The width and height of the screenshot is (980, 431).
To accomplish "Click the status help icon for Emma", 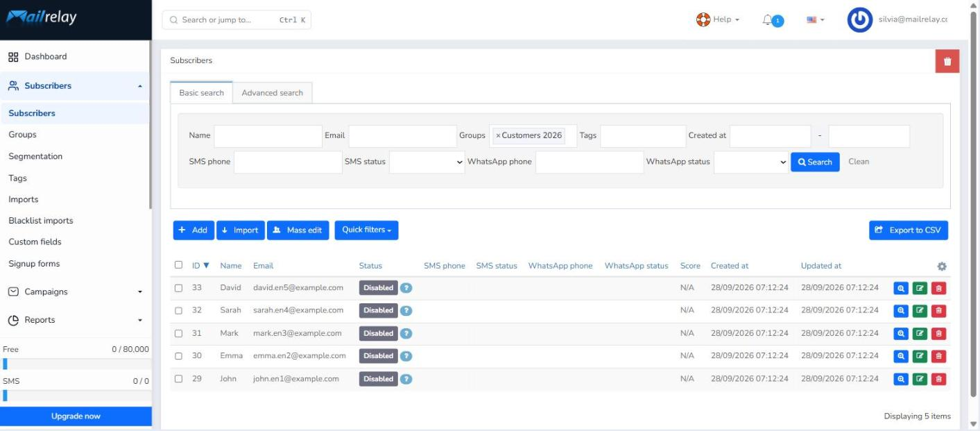I will coord(406,356).
